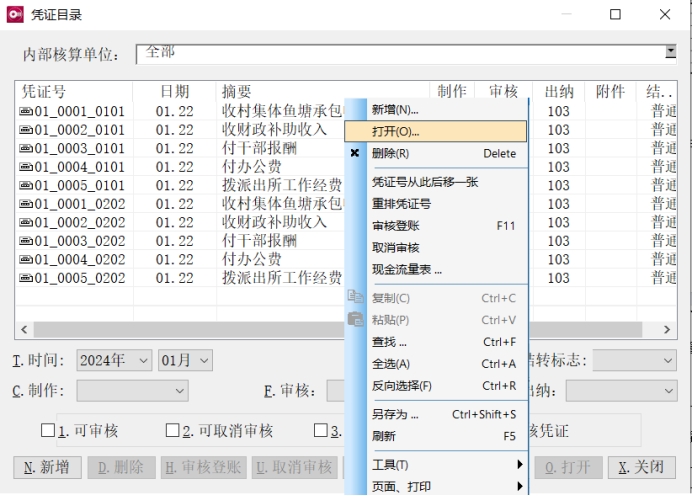693x496 pixels.
Task: Click the voucher icon for 01_0005_0202
Action: pyautogui.click(x=27, y=278)
